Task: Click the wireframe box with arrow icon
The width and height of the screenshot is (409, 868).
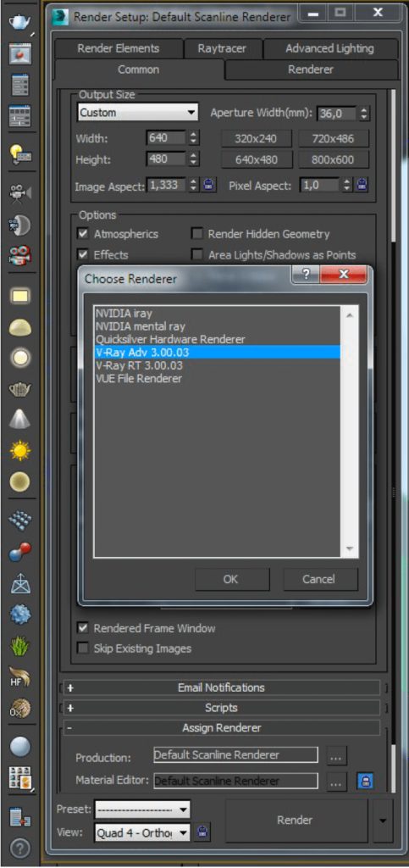Action: (x=19, y=583)
